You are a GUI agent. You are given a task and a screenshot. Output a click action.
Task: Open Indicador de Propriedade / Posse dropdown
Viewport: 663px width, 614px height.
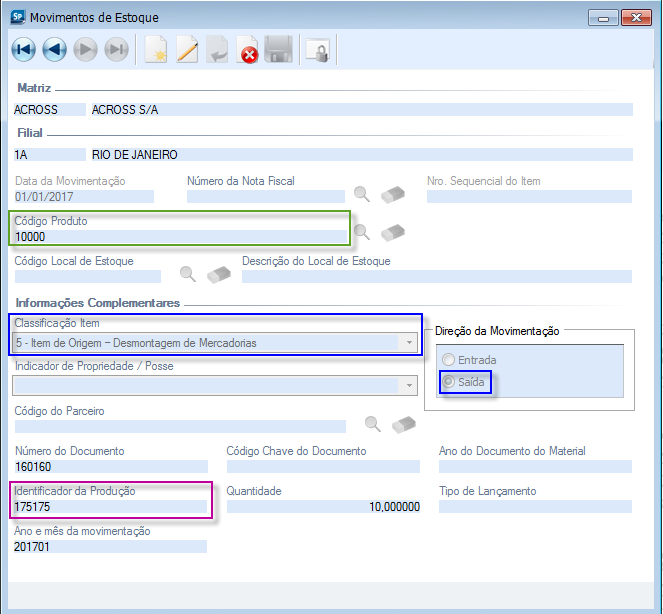(x=409, y=385)
